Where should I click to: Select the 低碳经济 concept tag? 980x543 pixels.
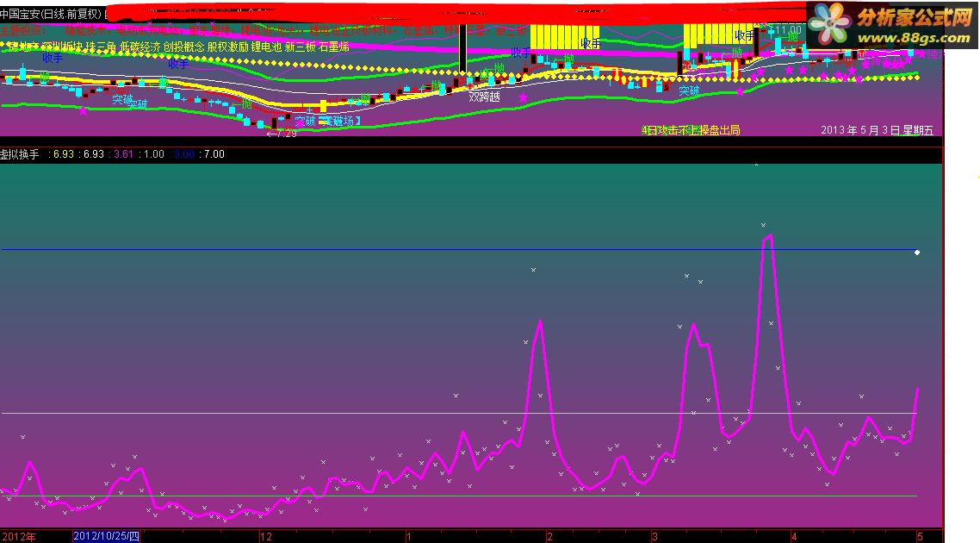pyautogui.click(x=140, y=47)
